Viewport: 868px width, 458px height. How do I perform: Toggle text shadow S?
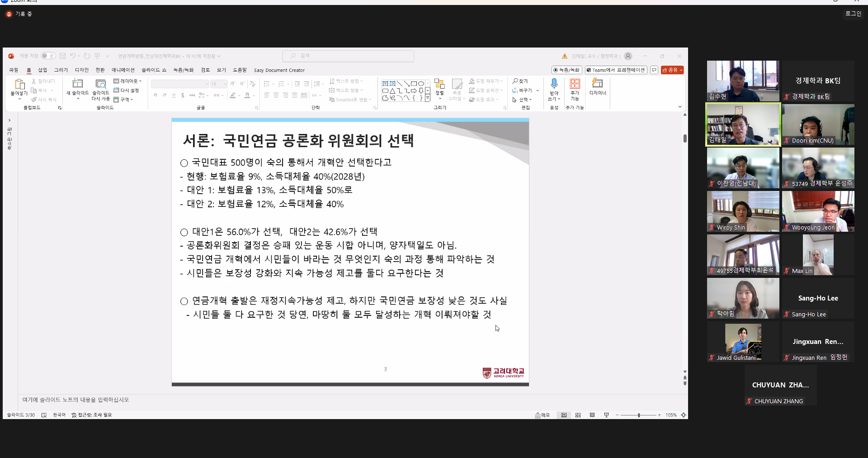183,95
